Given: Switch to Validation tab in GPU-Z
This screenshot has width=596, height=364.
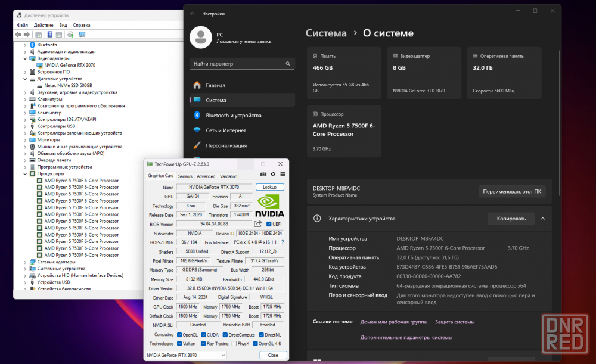Looking at the screenshot, I should pyautogui.click(x=228, y=176).
